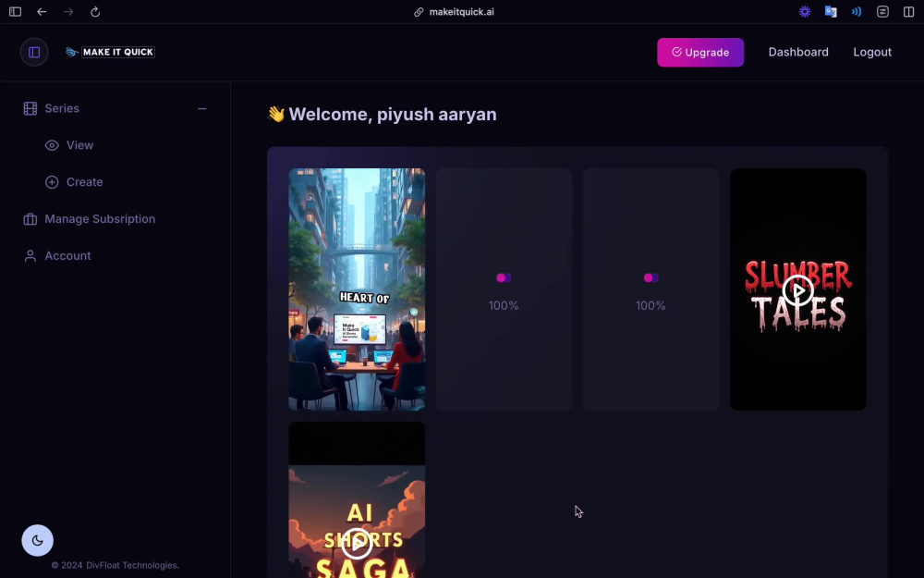924x578 pixels.
Task: Open the purple gear browser extension
Action: 805,12
